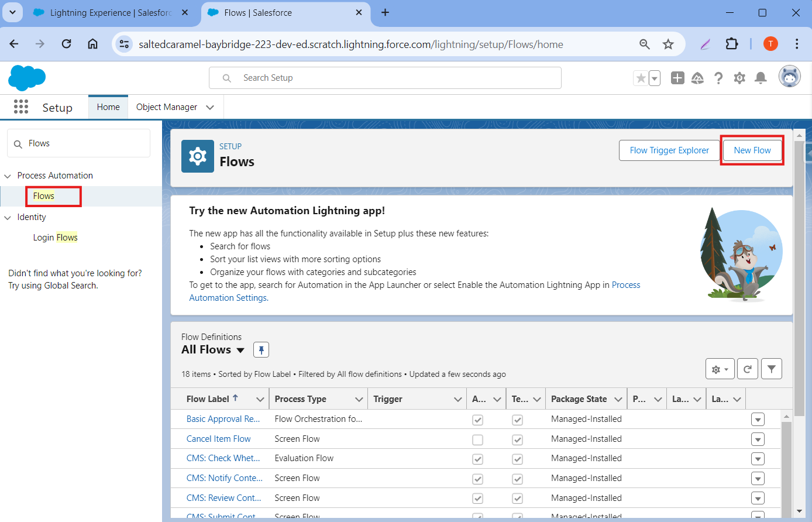
Task: Click the Flows setup gear header icon
Action: click(198, 156)
